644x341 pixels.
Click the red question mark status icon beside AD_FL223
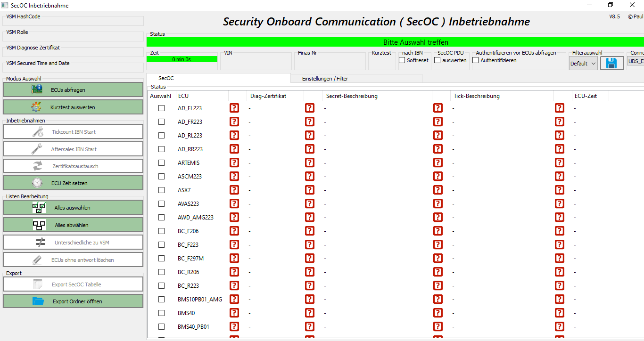coord(234,108)
